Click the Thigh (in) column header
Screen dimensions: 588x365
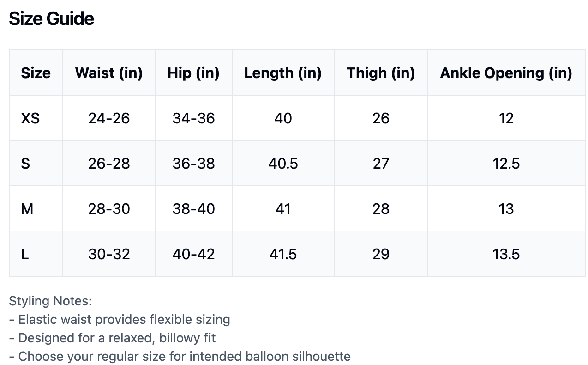click(381, 73)
